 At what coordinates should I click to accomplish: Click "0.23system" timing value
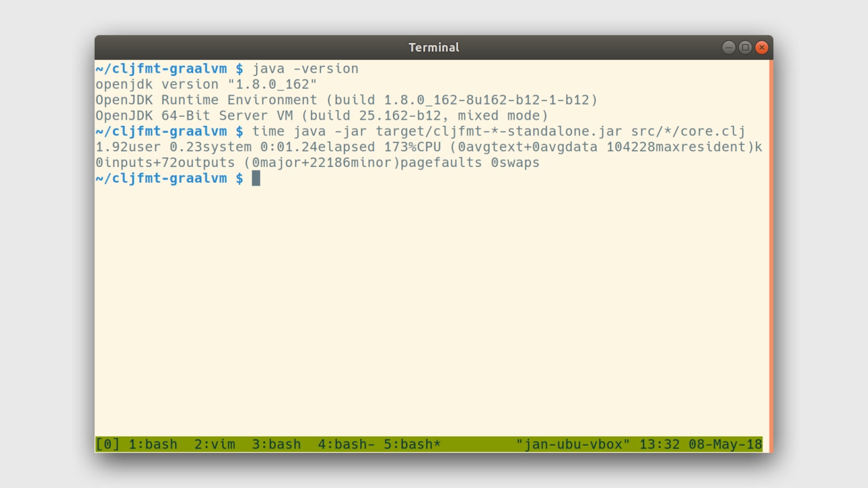coord(210,147)
